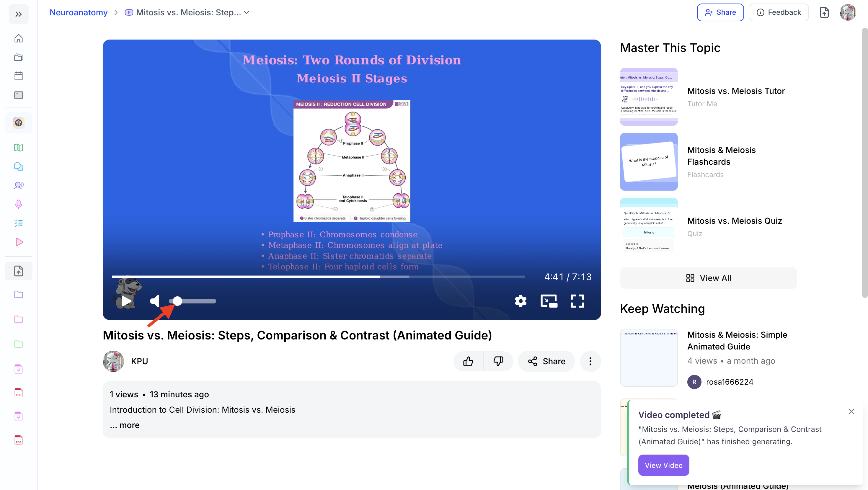Viewport: 868px width, 490px height.
Task: Open the green folder in sidebar
Action: click(x=19, y=344)
